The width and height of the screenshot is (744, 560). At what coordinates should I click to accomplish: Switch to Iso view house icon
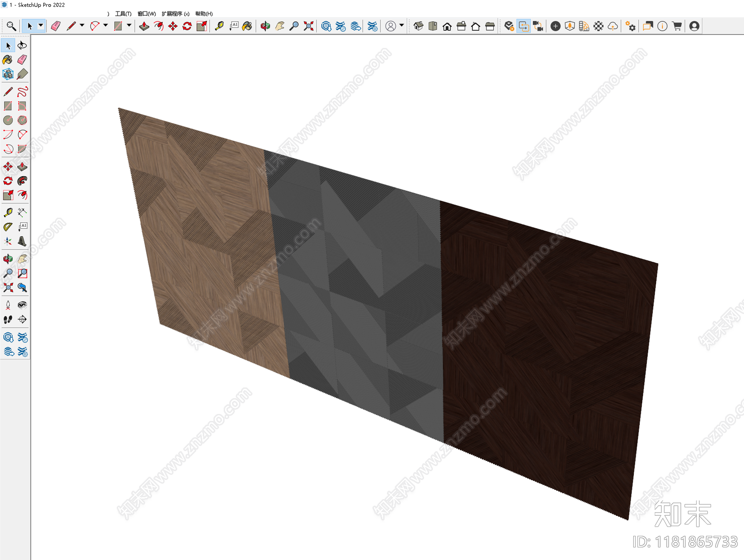[418, 26]
